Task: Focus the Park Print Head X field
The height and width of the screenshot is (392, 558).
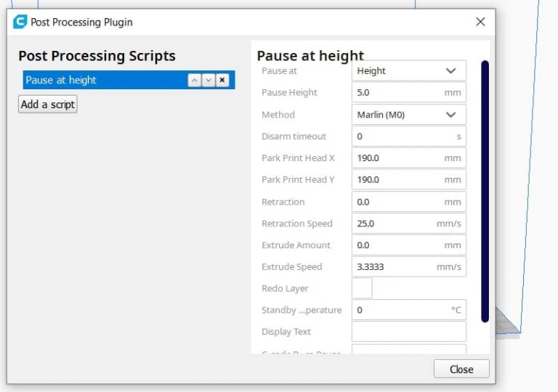Action: (398, 158)
